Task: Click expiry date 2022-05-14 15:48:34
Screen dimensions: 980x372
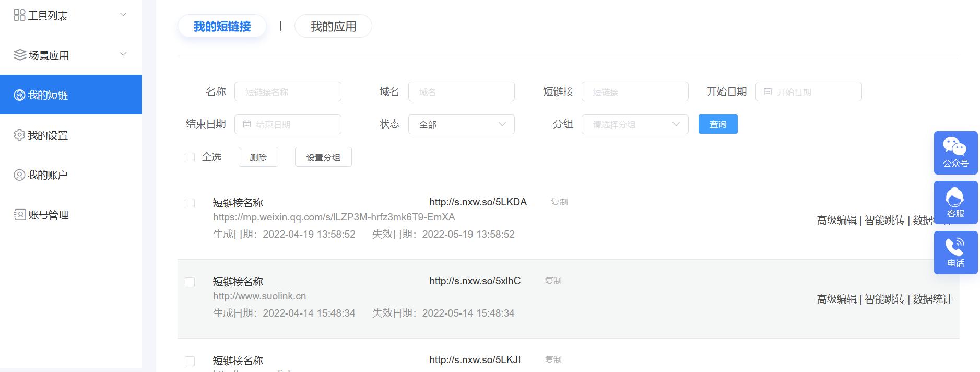Action: pyautogui.click(x=468, y=313)
